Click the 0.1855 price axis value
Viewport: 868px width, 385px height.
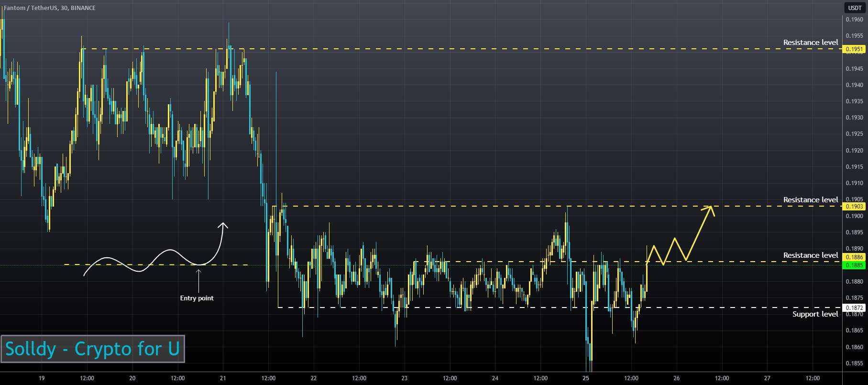pos(854,363)
